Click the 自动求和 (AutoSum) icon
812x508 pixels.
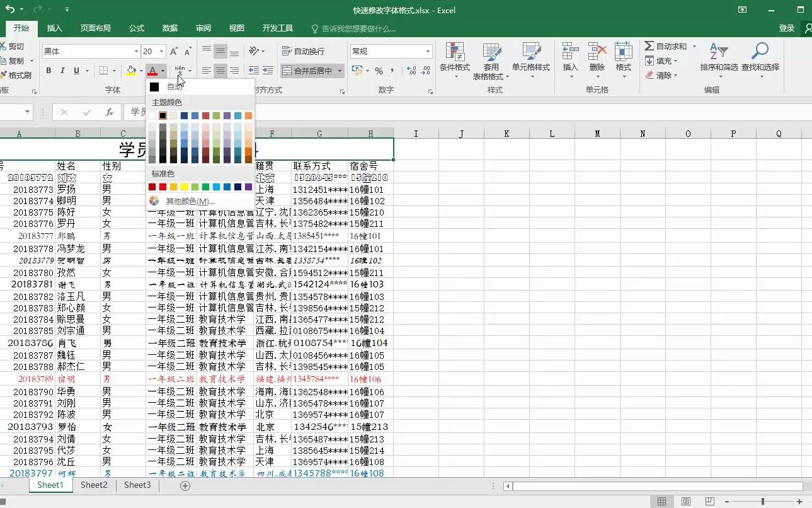click(665, 45)
